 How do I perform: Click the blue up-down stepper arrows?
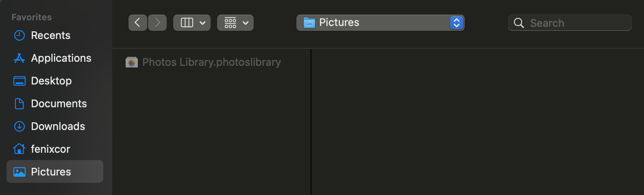pos(457,23)
